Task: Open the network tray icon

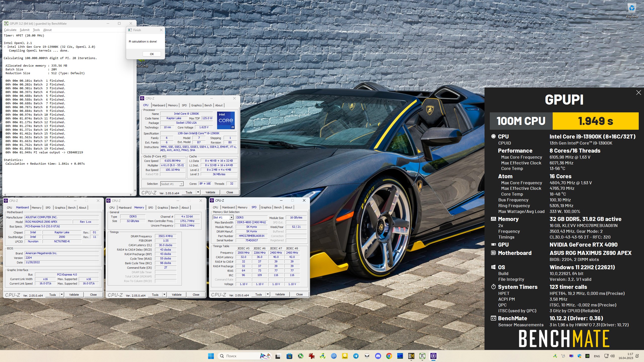Action: pos(606,356)
